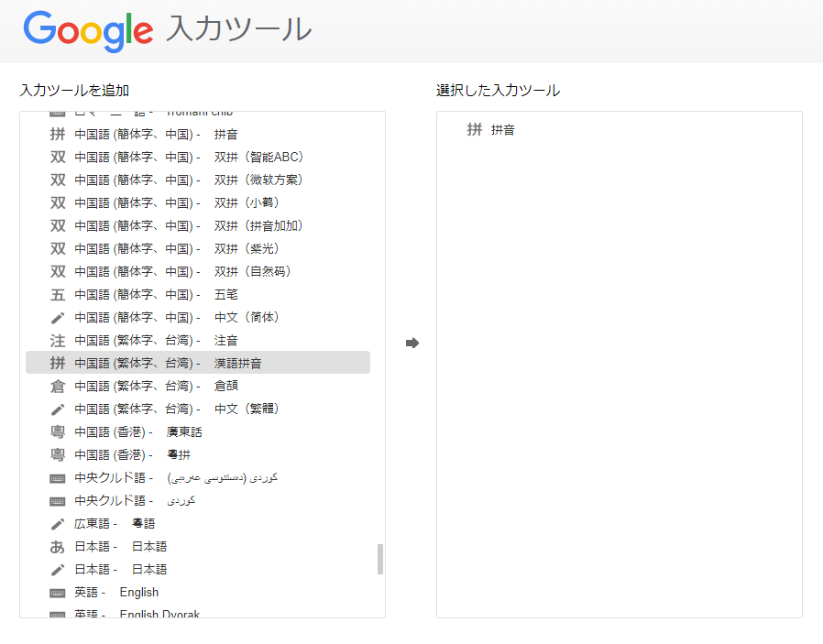The height and width of the screenshot is (644, 823).
Task: Click keyboard icon of 中央クルド語 row with parentheses
Action: (x=58, y=478)
